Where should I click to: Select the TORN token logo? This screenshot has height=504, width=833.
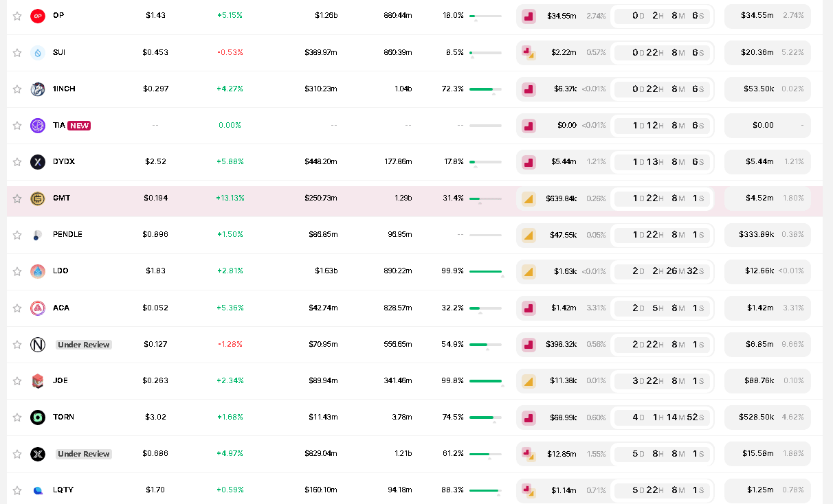38,417
